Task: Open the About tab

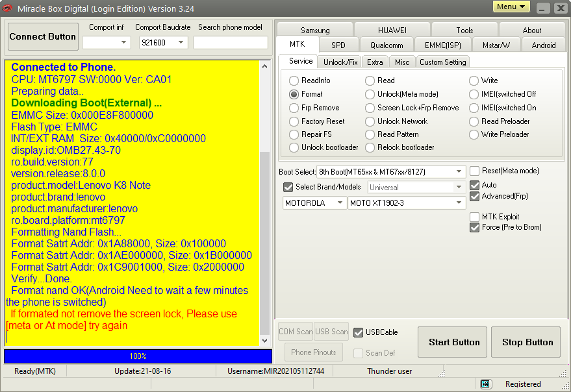Action: click(532, 31)
